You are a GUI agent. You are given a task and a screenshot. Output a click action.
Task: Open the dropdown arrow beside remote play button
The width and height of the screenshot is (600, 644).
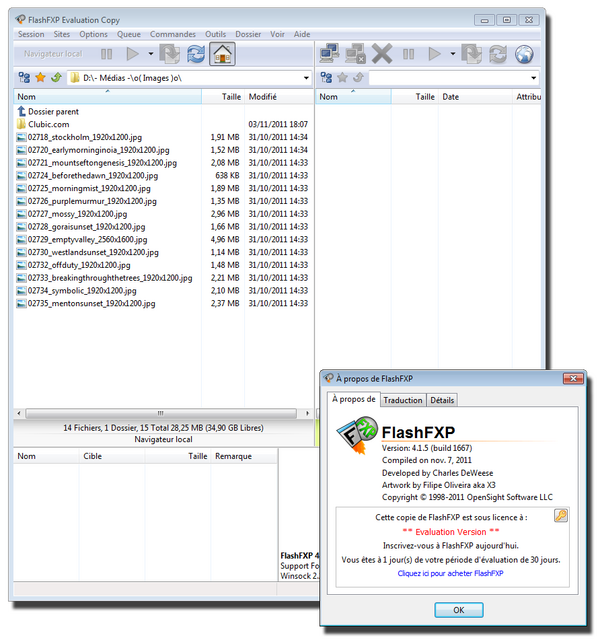[453, 54]
